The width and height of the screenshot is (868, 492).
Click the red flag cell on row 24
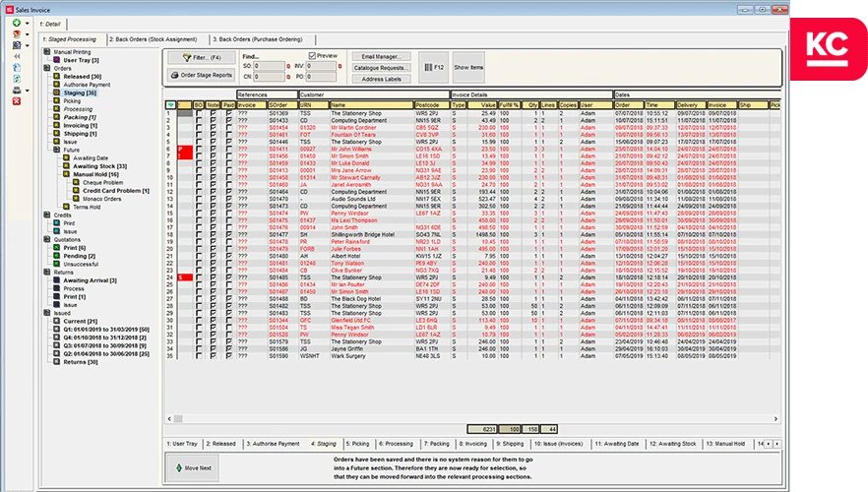pos(185,277)
